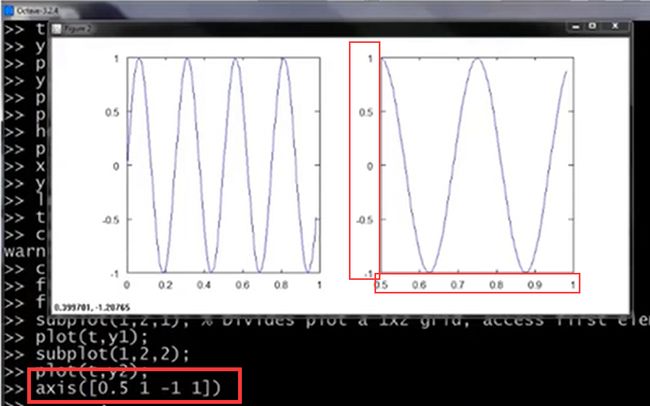
Task: Click the cursor coordinates 0.399701, -1.20765 readout
Action: pyautogui.click(x=92, y=308)
